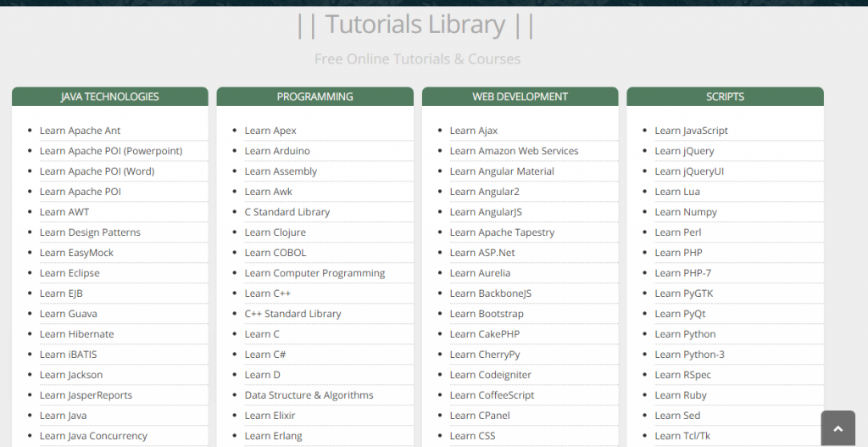Image resolution: width=868 pixels, height=447 pixels.
Task: Select the Learn C# tutorial
Action: coord(264,355)
